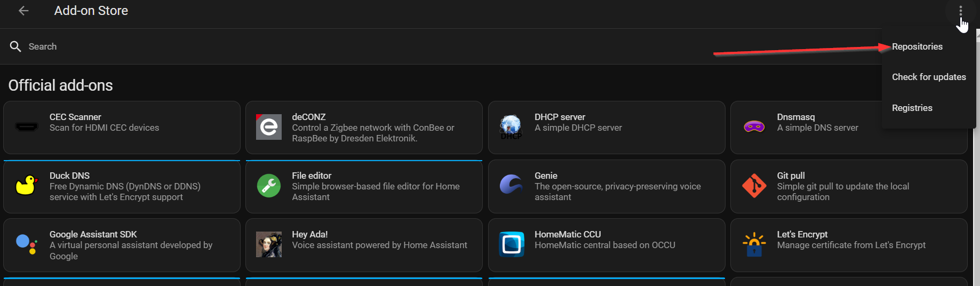Viewport: 980px width, 286px height.
Task: Click the Git pull orange icon
Action: (754, 186)
